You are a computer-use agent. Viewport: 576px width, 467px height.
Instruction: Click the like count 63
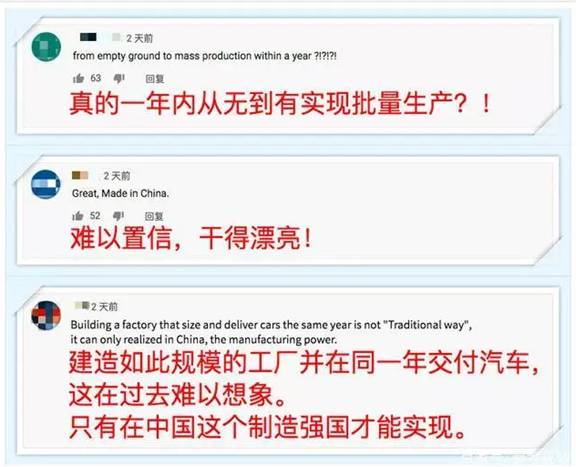click(96, 78)
